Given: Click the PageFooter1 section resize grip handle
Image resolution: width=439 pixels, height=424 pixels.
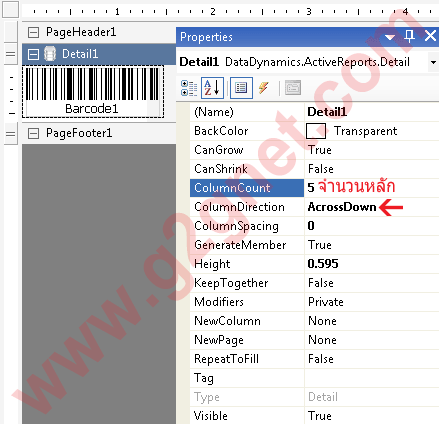Looking at the screenshot, I should click(10, 134).
